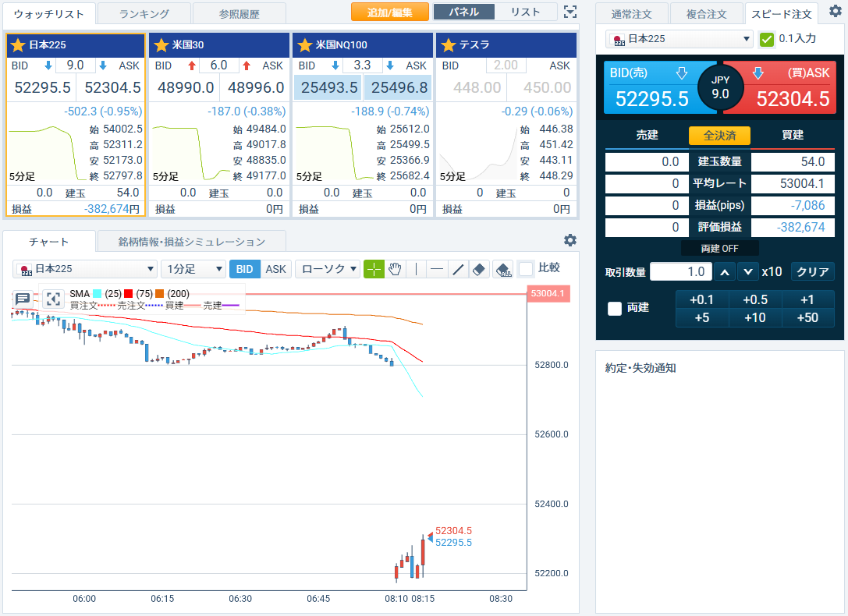848x616 pixels.
Task: Open the 複合注文 tab
Action: (x=706, y=14)
